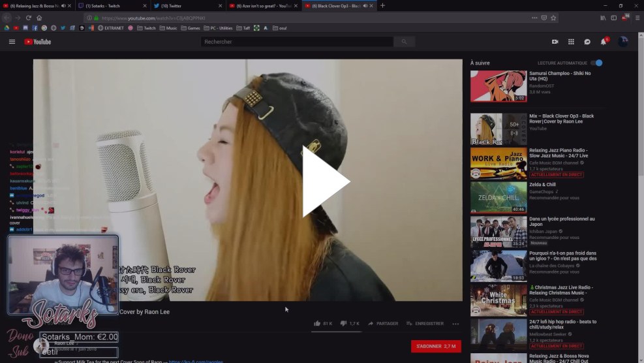
Task: Dislike the video with thumbs down
Action: pos(344,323)
